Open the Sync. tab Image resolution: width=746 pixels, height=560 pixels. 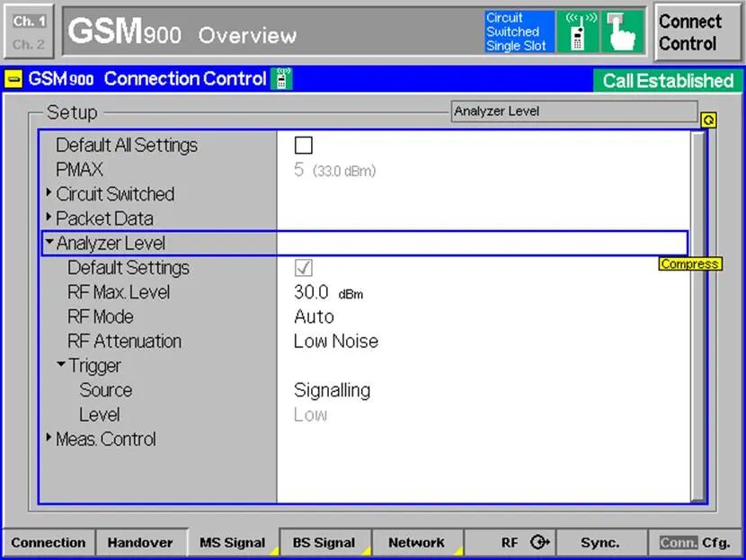point(600,542)
